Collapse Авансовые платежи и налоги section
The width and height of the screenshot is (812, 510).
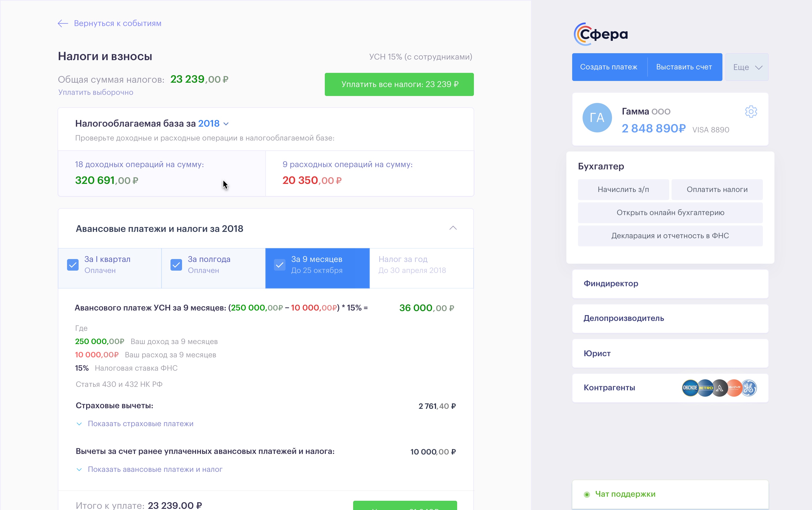pyautogui.click(x=453, y=228)
